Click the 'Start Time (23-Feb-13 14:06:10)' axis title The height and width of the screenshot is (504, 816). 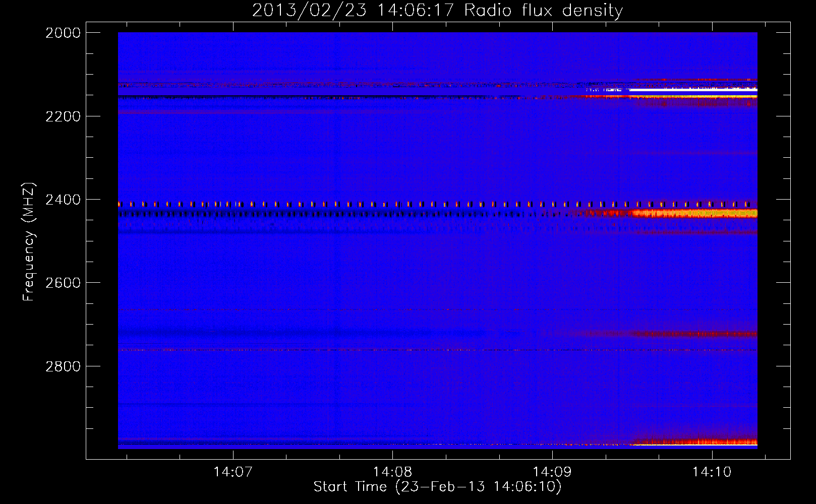(x=437, y=487)
